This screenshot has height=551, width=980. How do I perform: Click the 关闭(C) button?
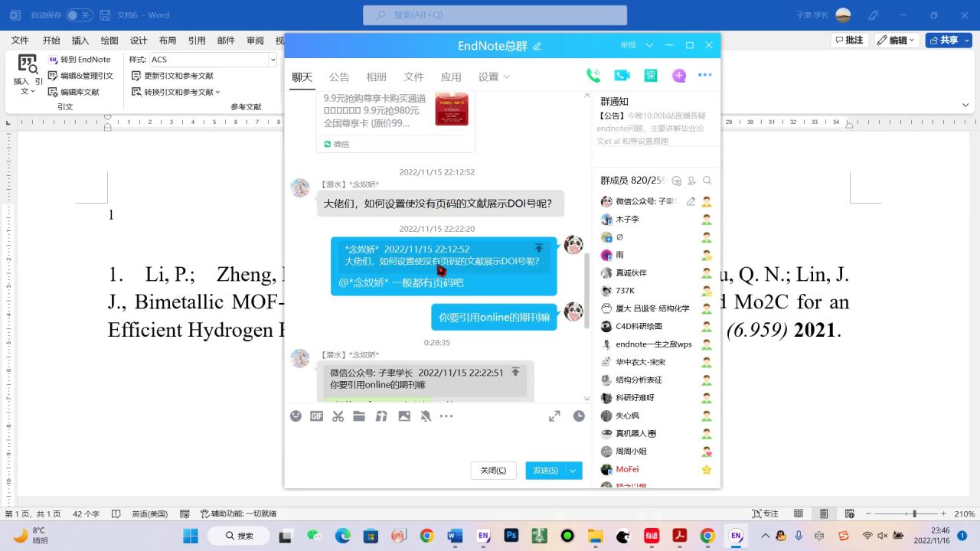coord(493,471)
